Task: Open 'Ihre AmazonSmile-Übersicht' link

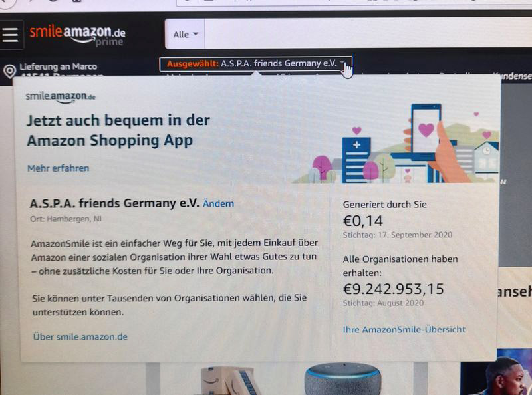Action: pos(404,329)
